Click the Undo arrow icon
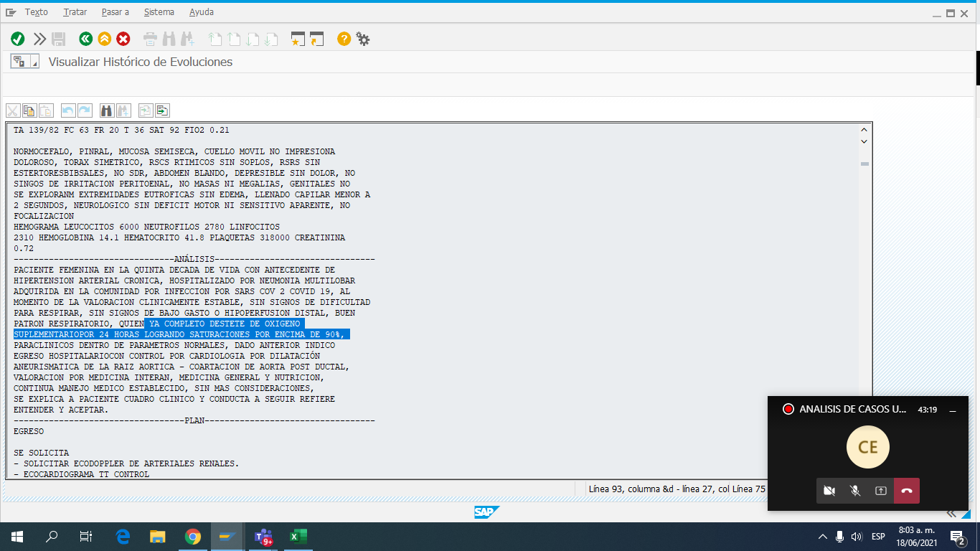 click(68, 110)
